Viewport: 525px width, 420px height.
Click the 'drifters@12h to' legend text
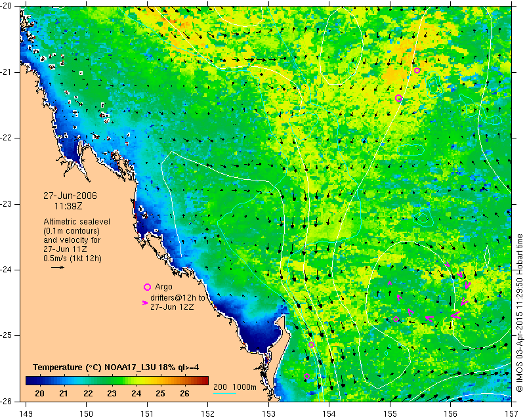[x=177, y=298]
